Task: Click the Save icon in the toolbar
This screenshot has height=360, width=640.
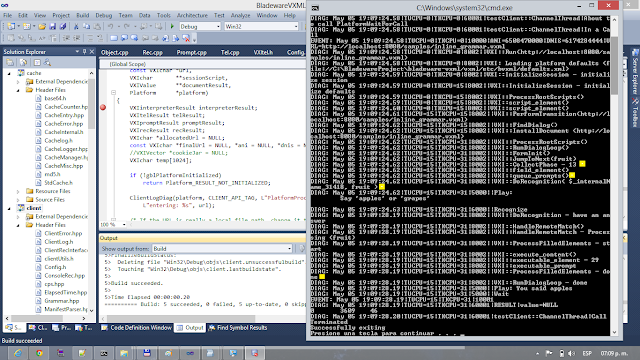Action: tap(53, 27)
